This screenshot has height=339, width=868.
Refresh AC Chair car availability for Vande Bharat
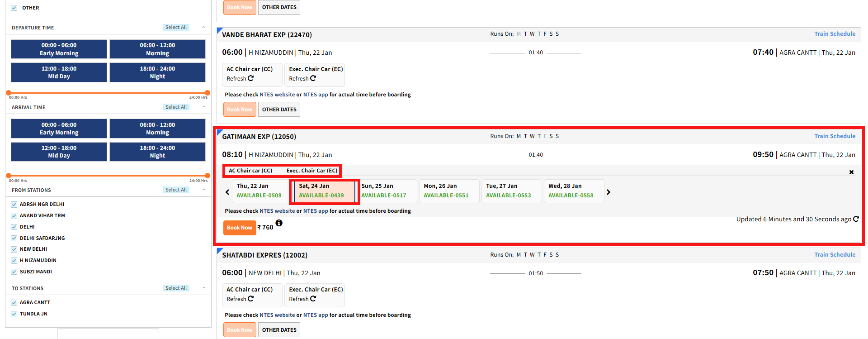pyautogui.click(x=250, y=78)
